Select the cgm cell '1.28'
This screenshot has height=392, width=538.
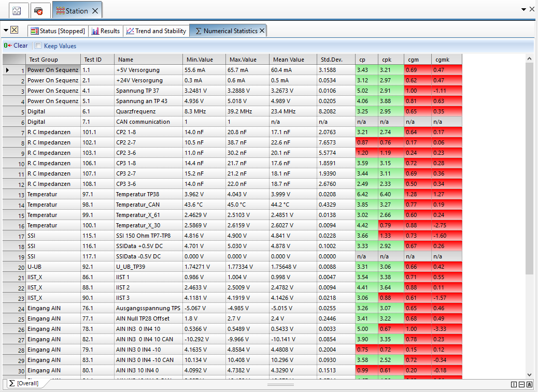418,194
